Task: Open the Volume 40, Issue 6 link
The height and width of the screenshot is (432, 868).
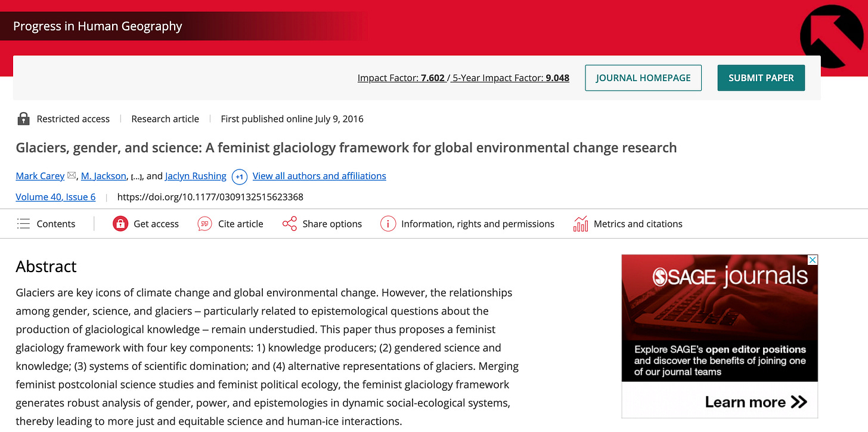Action: point(55,197)
